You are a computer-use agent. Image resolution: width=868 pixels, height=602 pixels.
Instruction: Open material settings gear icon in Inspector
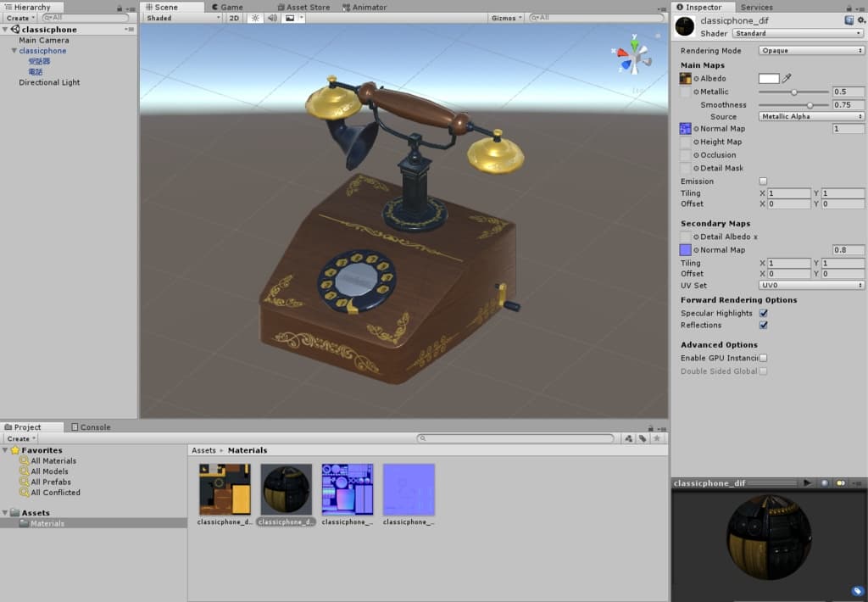coord(861,20)
